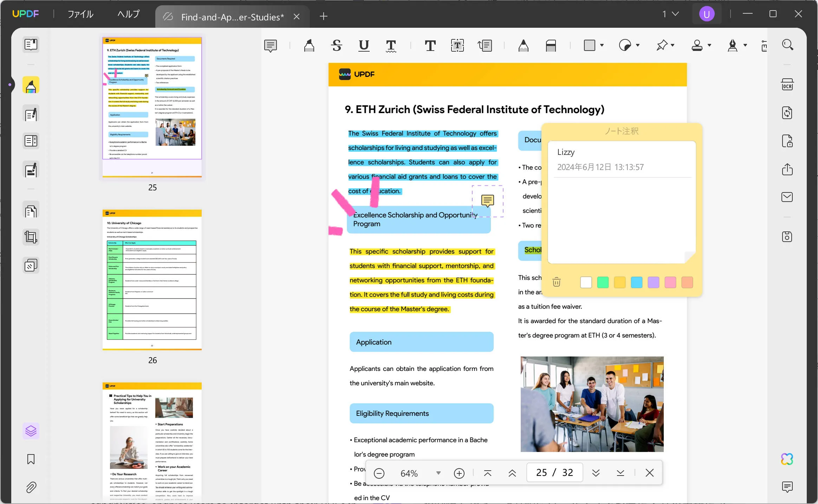The width and height of the screenshot is (818, 504).
Task: Click the note annotation marker on page
Action: pos(487,201)
